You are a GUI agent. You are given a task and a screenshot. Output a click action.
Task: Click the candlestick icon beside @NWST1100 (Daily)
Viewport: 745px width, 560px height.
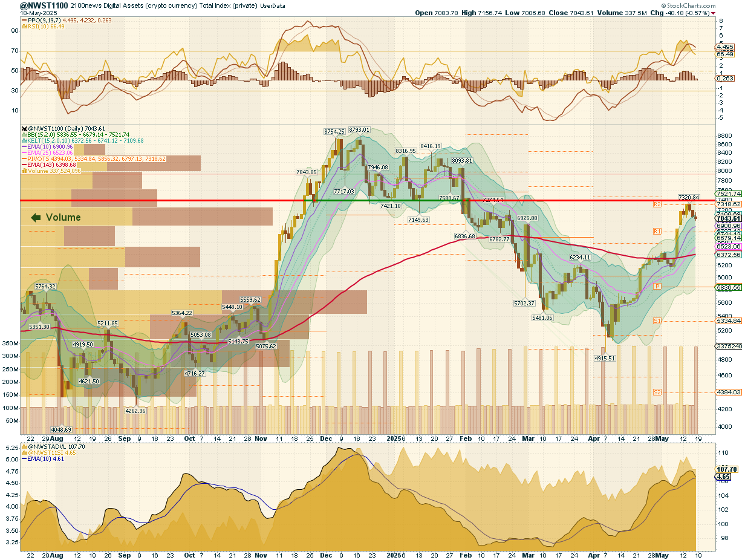click(23, 129)
